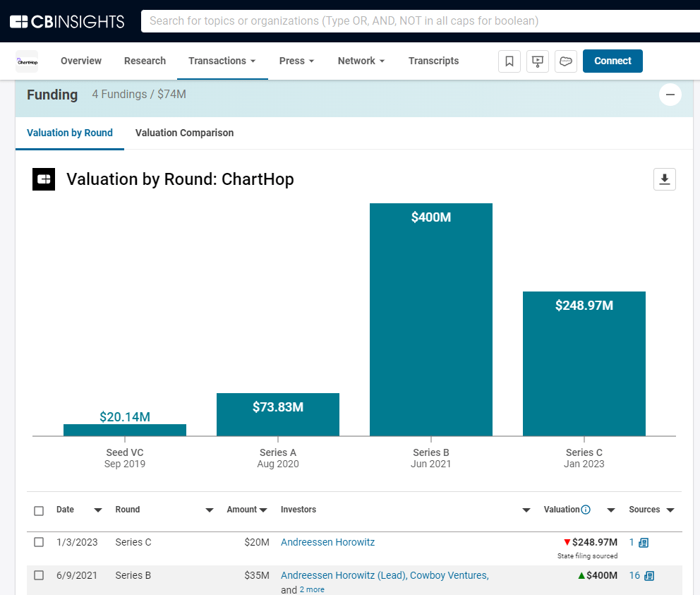Image resolution: width=700 pixels, height=595 pixels.
Task: Check the box for the 6/9/2021 row
Action: pyautogui.click(x=39, y=575)
